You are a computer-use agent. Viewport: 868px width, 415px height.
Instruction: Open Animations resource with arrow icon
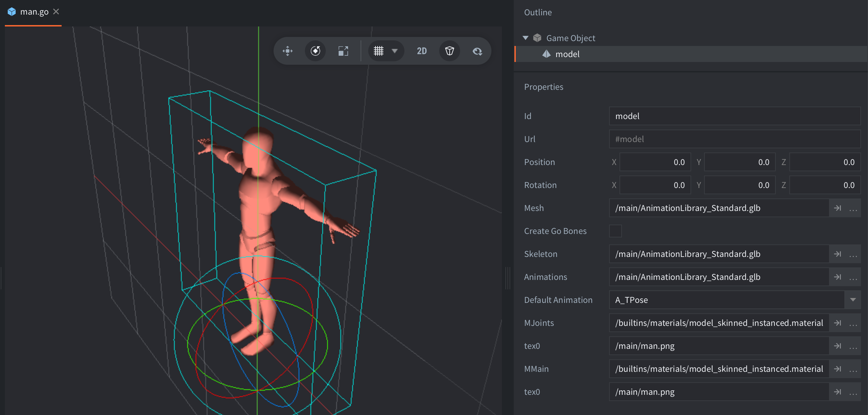(x=837, y=277)
